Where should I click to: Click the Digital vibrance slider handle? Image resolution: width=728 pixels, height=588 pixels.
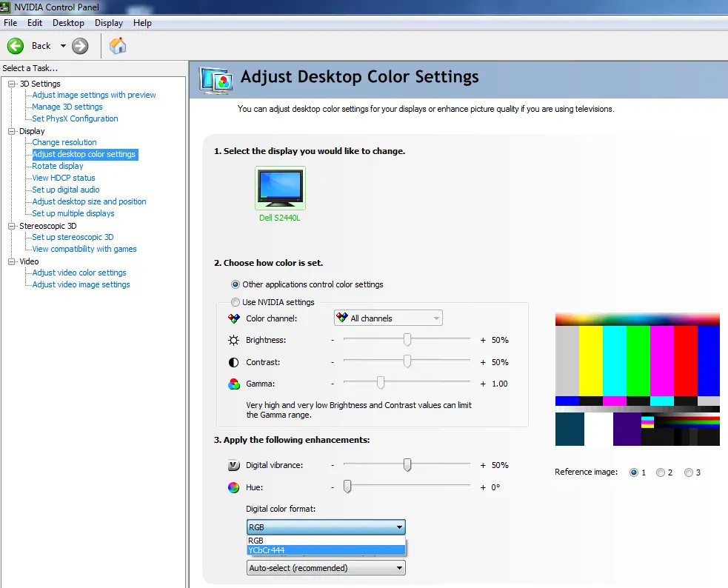pos(407,465)
